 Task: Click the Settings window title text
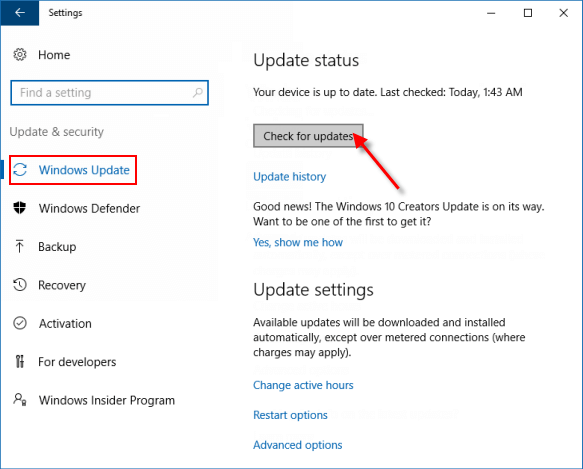click(x=65, y=13)
